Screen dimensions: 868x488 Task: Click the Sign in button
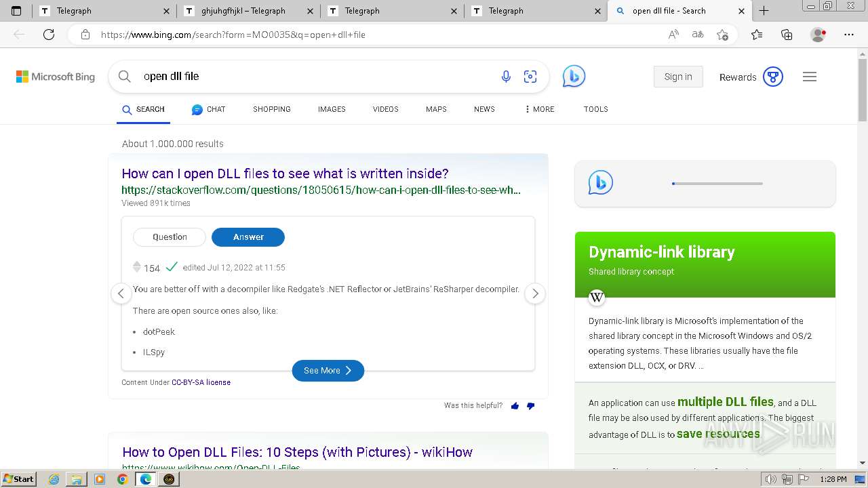point(678,77)
